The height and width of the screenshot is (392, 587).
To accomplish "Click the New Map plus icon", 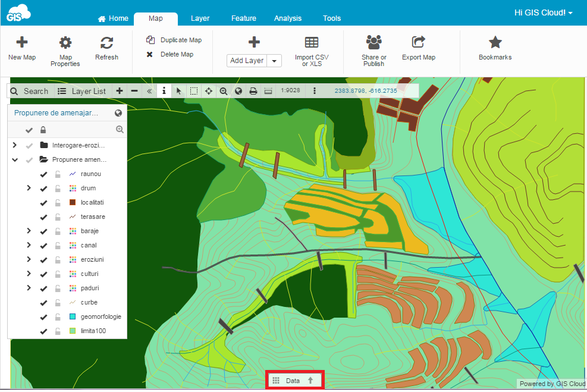I will (22, 42).
